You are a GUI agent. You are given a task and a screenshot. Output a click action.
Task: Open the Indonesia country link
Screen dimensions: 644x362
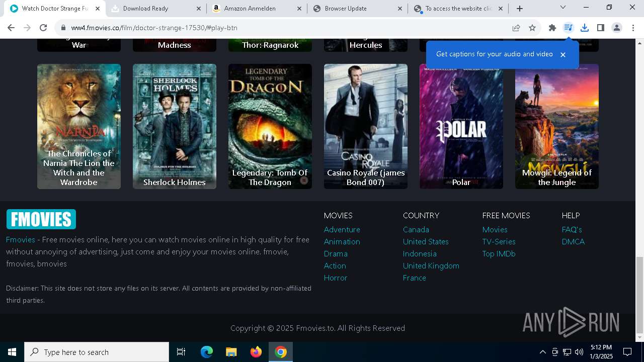tap(420, 253)
